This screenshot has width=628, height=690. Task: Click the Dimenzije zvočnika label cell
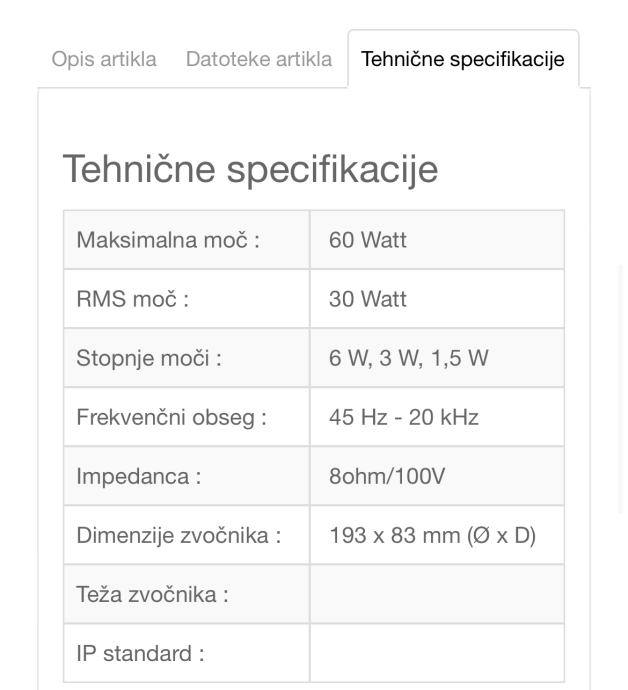186,535
